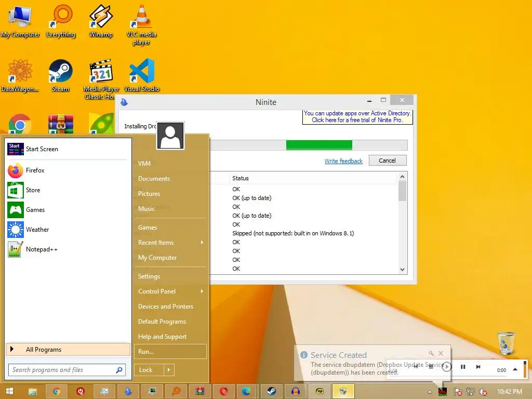Open Opera browser from the taskbar

[223, 391]
